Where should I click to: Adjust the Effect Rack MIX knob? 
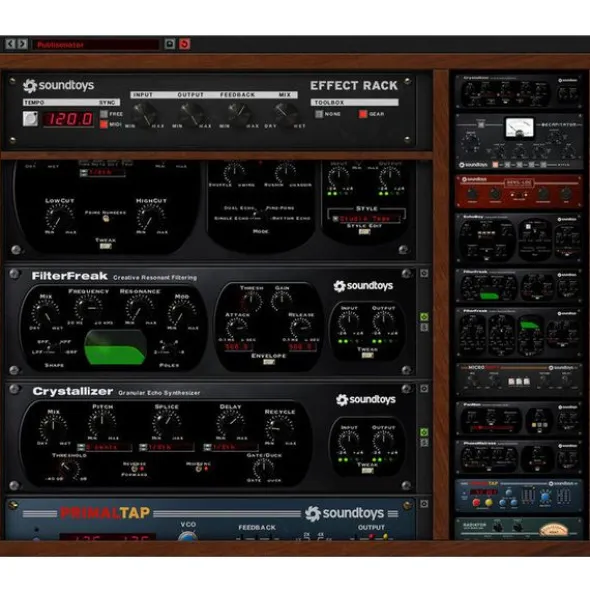point(285,113)
